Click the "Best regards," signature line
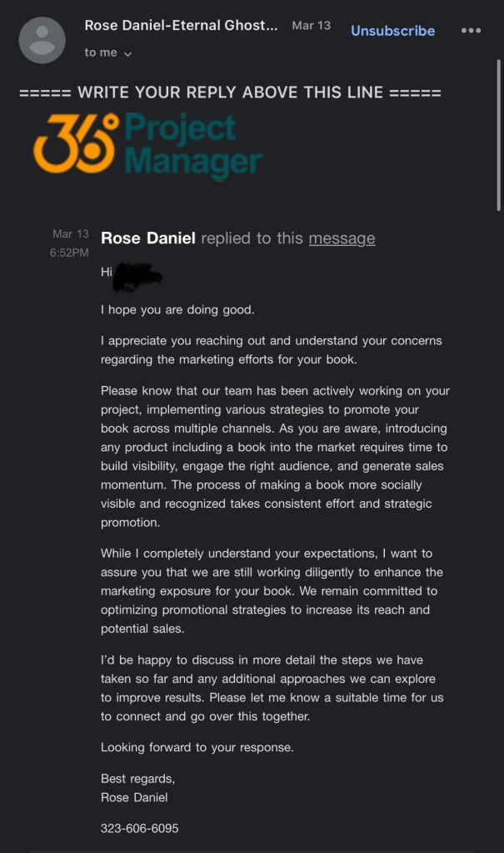This screenshot has width=504, height=853. point(137,779)
